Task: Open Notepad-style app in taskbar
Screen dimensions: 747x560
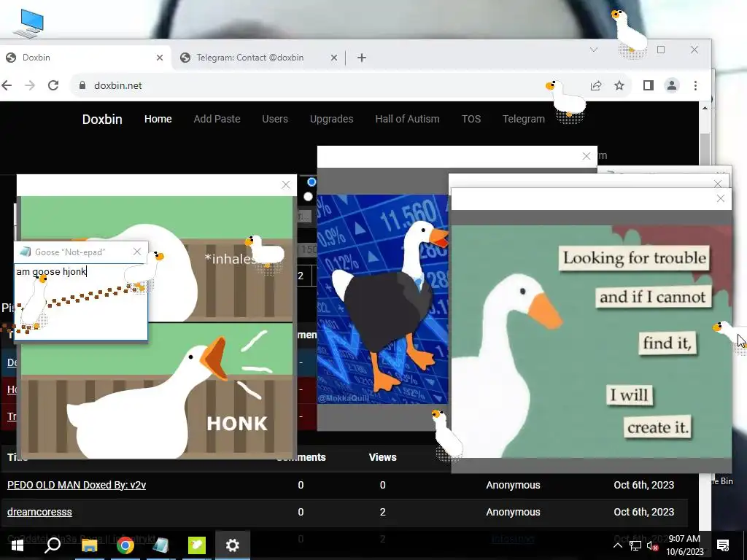Action: (x=160, y=545)
